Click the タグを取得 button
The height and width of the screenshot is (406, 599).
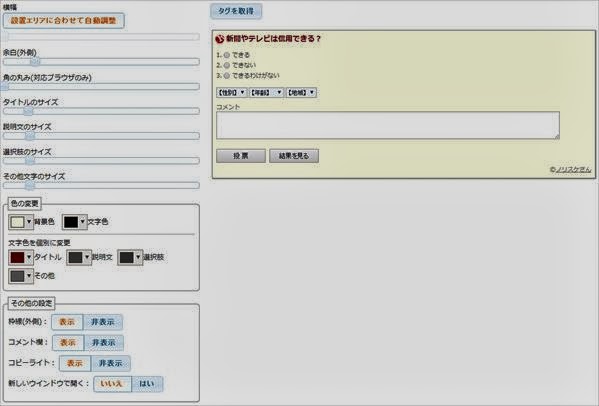(236, 11)
